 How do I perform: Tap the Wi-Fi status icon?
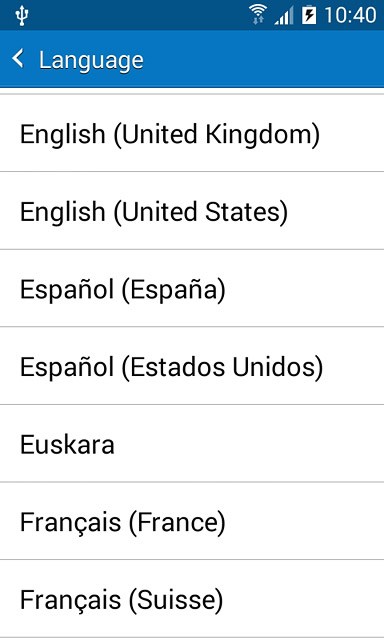coord(257,15)
